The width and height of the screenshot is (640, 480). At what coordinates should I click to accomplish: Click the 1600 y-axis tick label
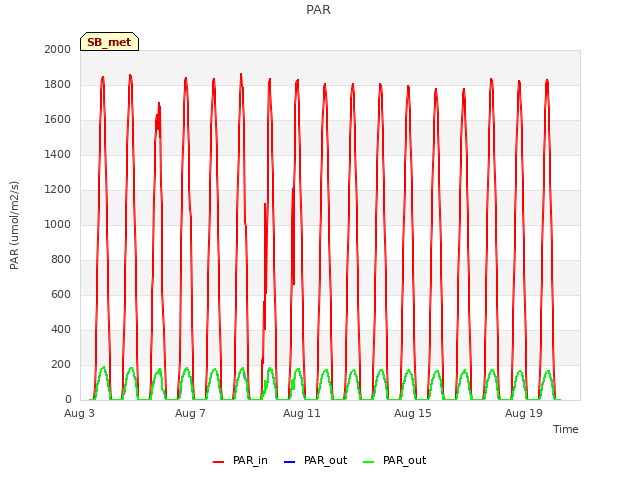pyautogui.click(x=58, y=120)
